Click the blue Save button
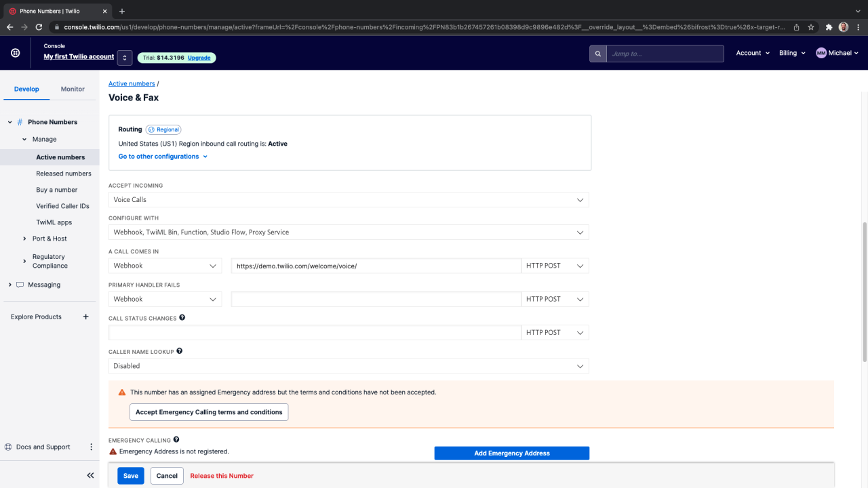 click(131, 476)
